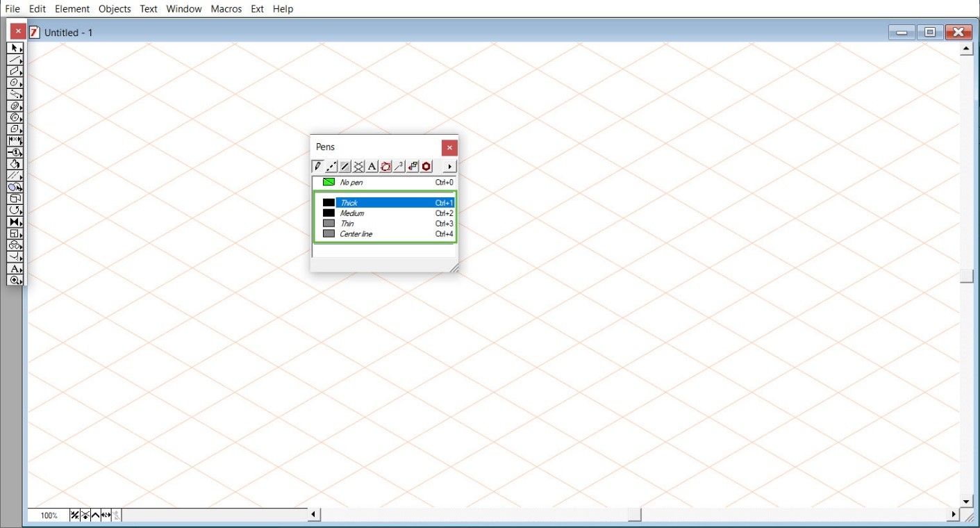Open the Help menu
This screenshot has height=528, width=980.
[x=283, y=9]
